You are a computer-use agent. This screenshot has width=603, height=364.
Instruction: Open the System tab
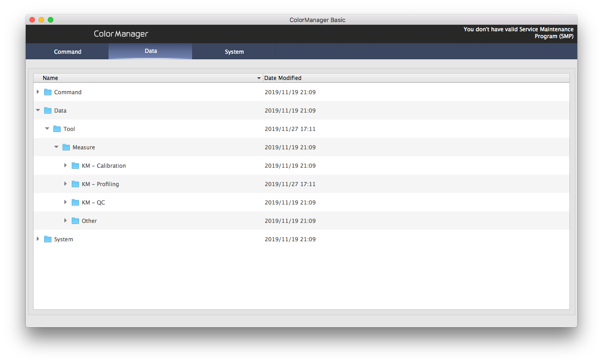234,51
